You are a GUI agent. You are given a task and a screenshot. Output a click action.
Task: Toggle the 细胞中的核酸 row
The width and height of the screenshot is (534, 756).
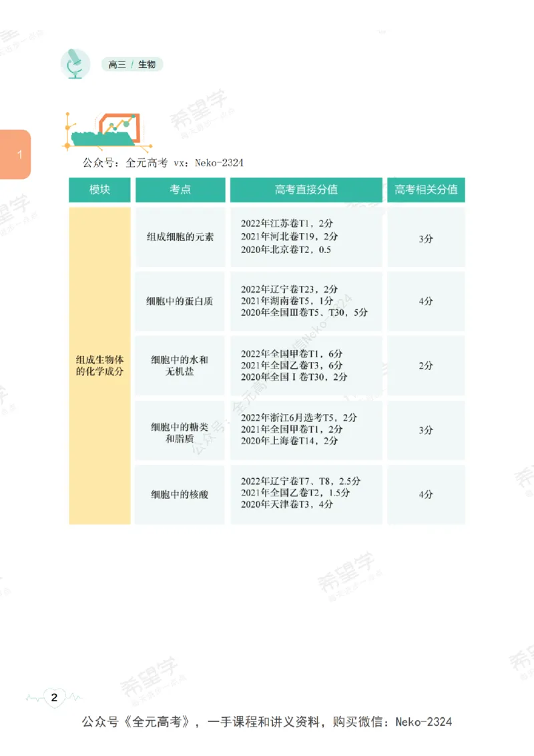click(x=180, y=494)
